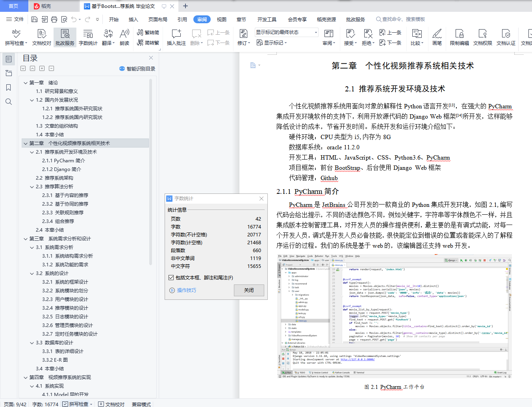The image size is (532, 407).
Task: Select the 目录 outline icon in left sidebar
Action: pos(9,59)
